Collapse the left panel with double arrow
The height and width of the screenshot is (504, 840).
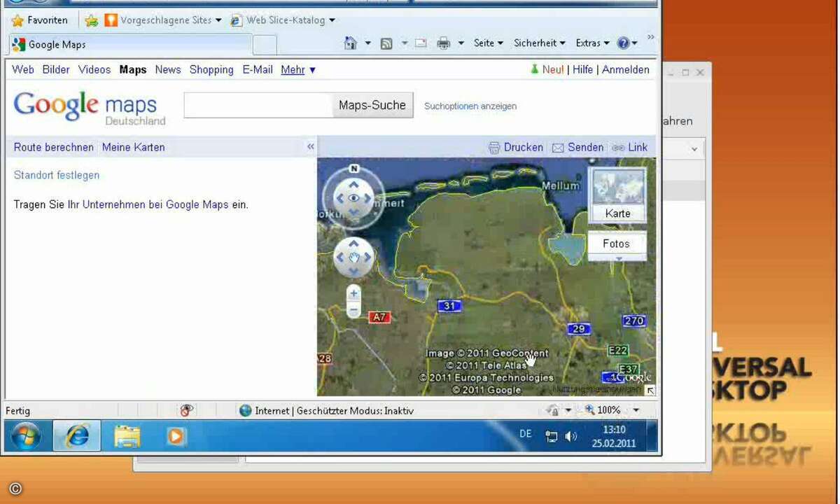click(311, 147)
